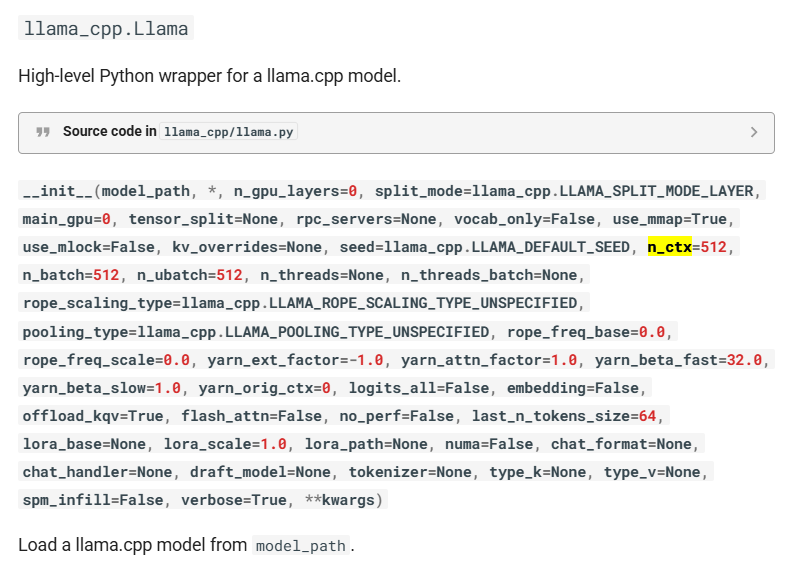
Task: Click the llama_cpp.Llama heading
Action: coord(106,28)
